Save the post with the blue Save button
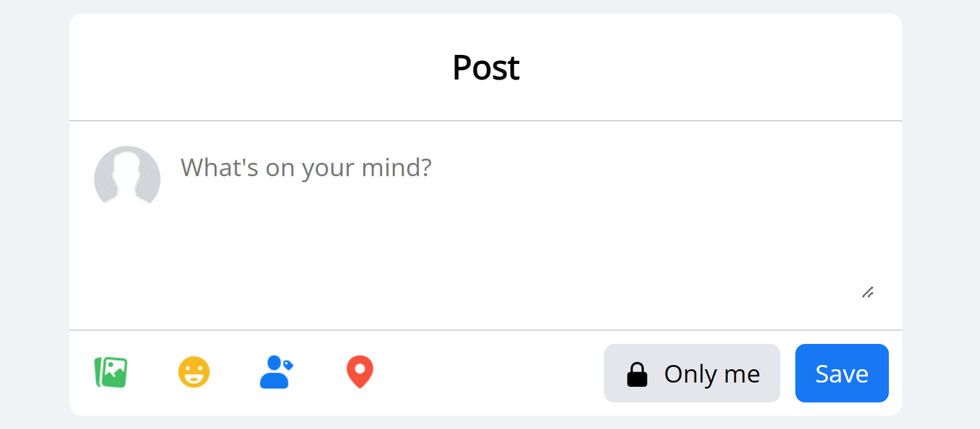Image resolution: width=980 pixels, height=429 pixels. pyautogui.click(x=842, y=373)
